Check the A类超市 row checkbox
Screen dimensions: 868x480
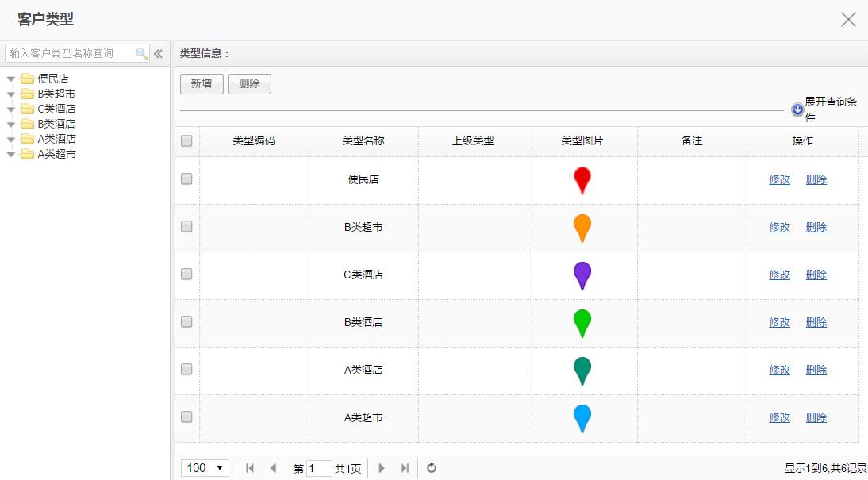coord(186,417)
